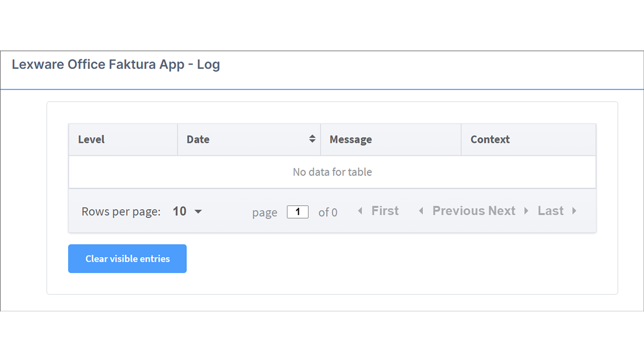
Task: Go to the First page
Action: [x=385, y=211]
